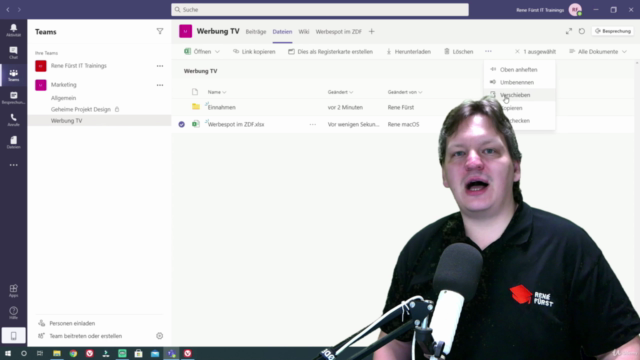Open more options for Marketing team
Screen dimensions: 640x360
160,85
